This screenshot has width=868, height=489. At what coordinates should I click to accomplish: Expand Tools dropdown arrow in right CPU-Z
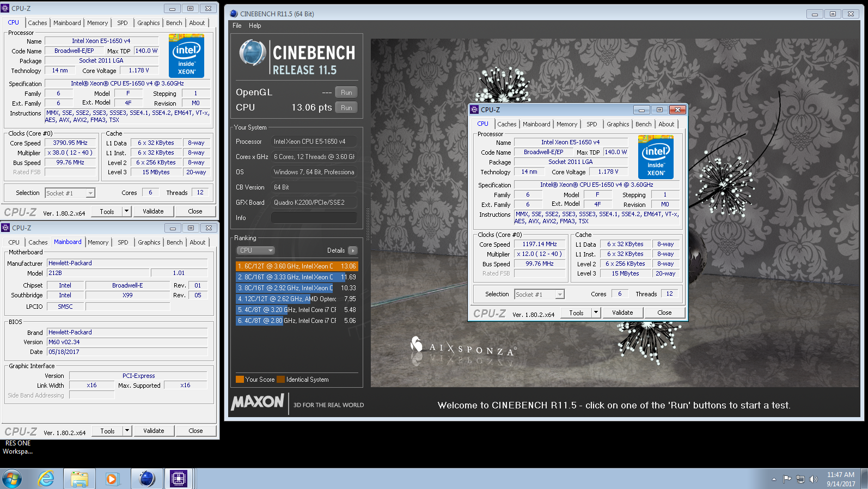pos(596,313)
